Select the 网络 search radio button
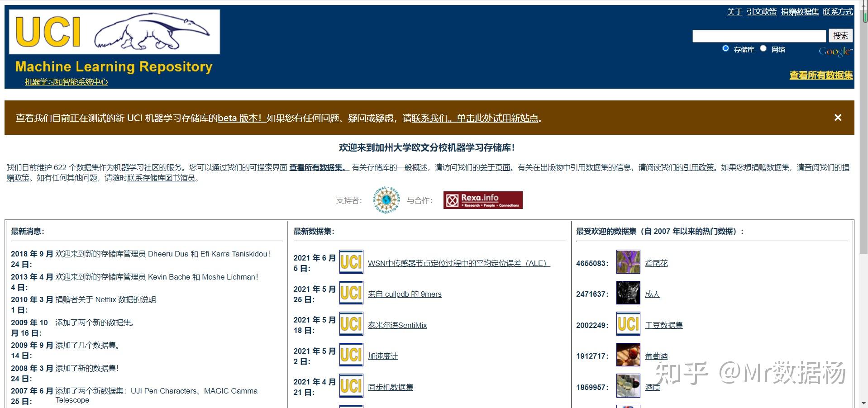868x408 pixels. [x=763, y=48]
